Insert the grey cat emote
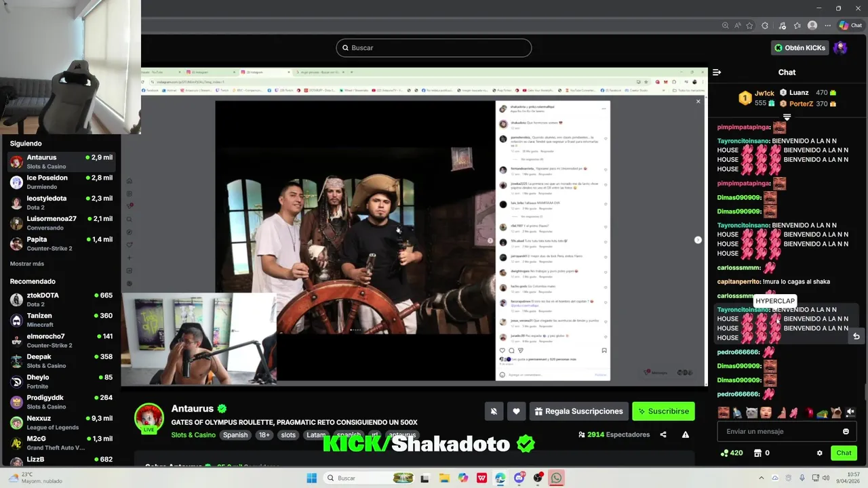Image resolution: width=868 pixels, height=488 pixels. point(751,412)
